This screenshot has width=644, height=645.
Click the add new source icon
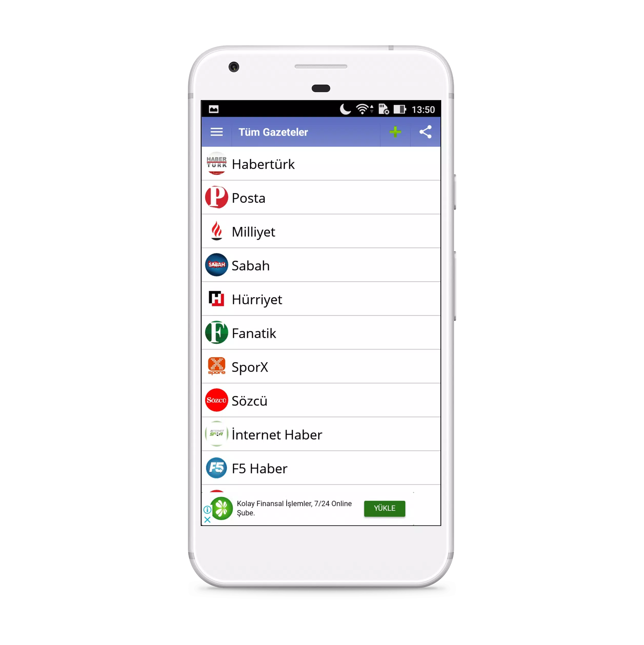(x=395, y=131)
